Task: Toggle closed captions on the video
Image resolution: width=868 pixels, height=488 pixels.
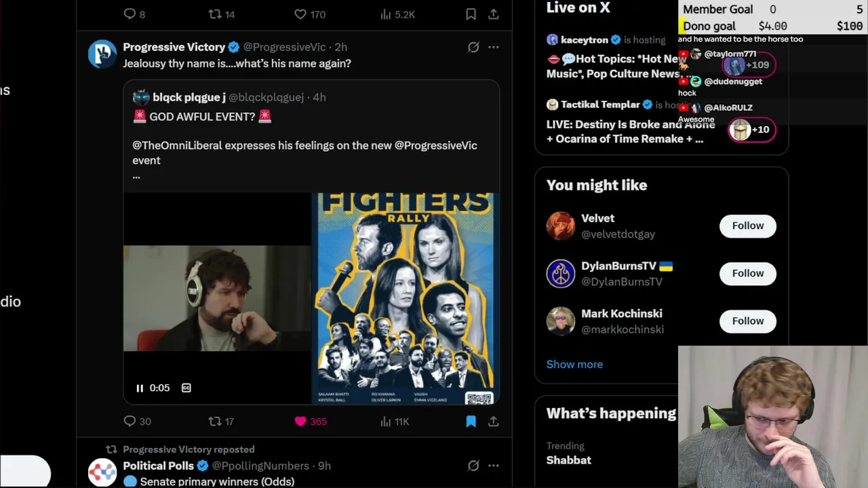Action: [186, 388]
